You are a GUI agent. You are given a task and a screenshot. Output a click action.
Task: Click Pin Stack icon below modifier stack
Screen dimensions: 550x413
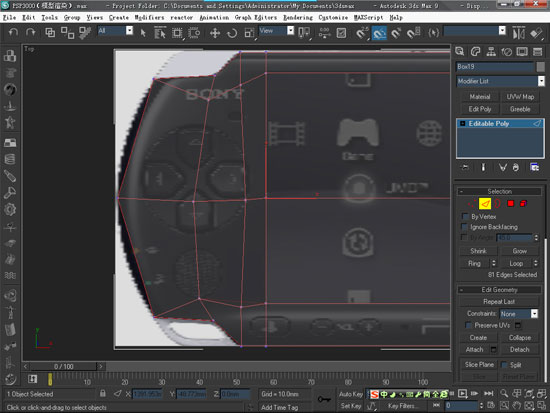tap(465, 167)
